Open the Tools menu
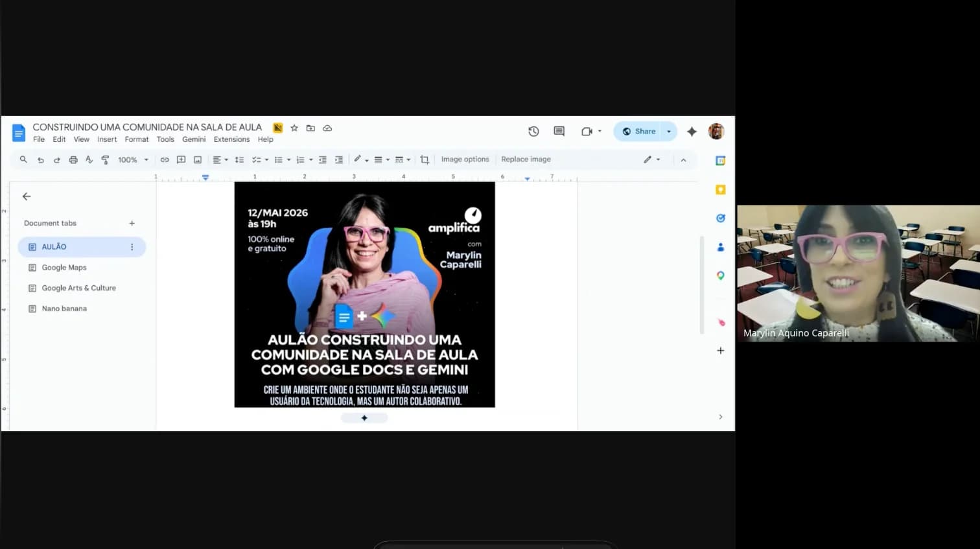Screen dimensions: 980x549 click(165, 139)
